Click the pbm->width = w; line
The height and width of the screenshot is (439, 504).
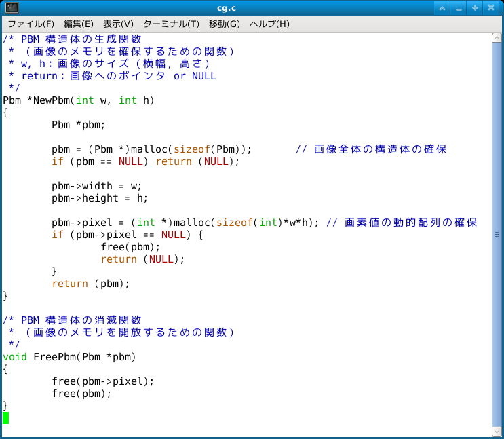tap(97, 186)
